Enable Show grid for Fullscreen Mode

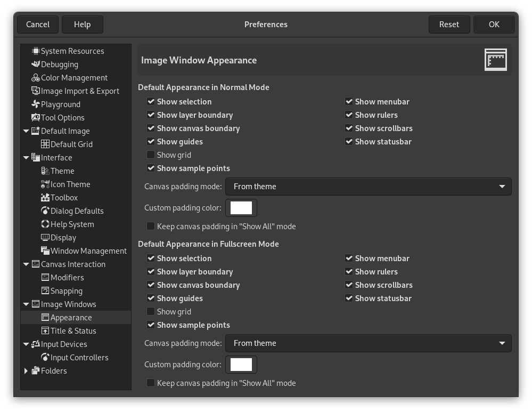(x=151, y=311)
